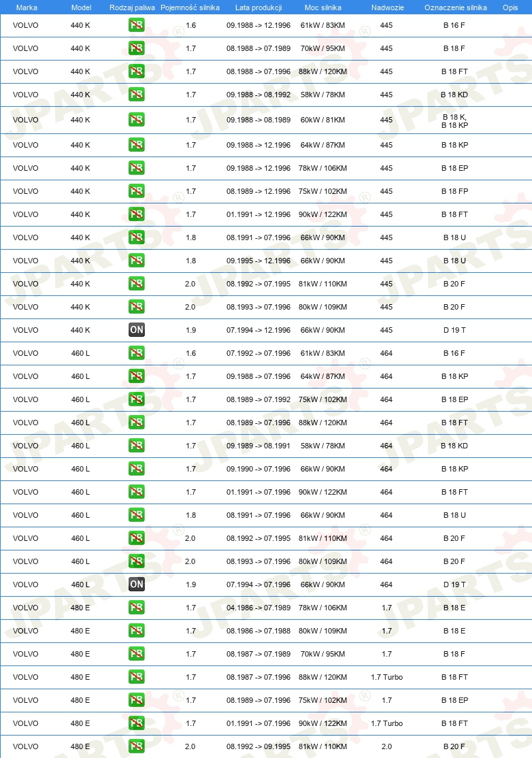Click the date range '09.1988 -> 07.1996'

(259, 376)
